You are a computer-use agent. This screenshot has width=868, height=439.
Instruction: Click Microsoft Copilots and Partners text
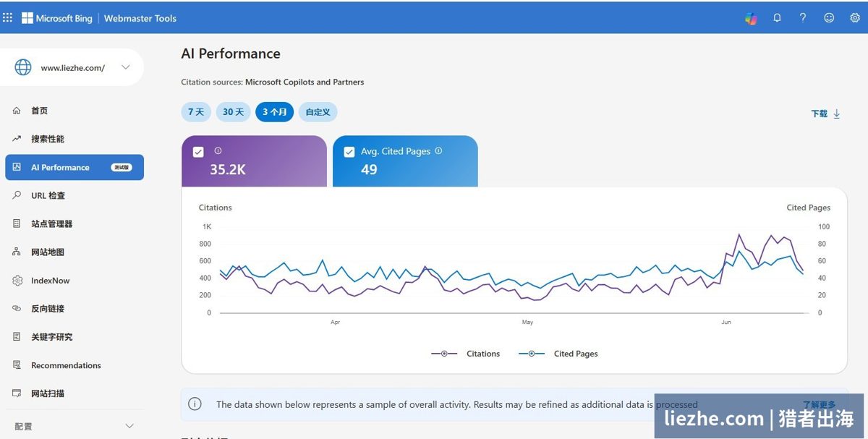pos(305,82)
